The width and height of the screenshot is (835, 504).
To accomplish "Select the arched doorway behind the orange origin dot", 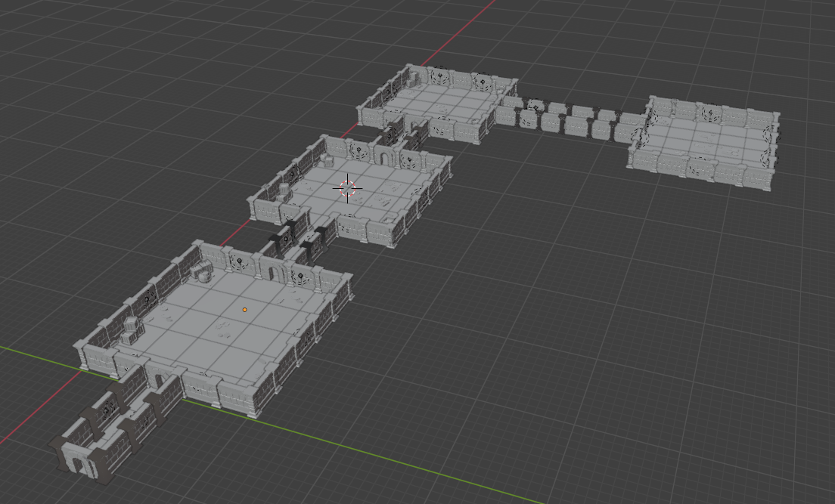I will (x=274, y=270).
